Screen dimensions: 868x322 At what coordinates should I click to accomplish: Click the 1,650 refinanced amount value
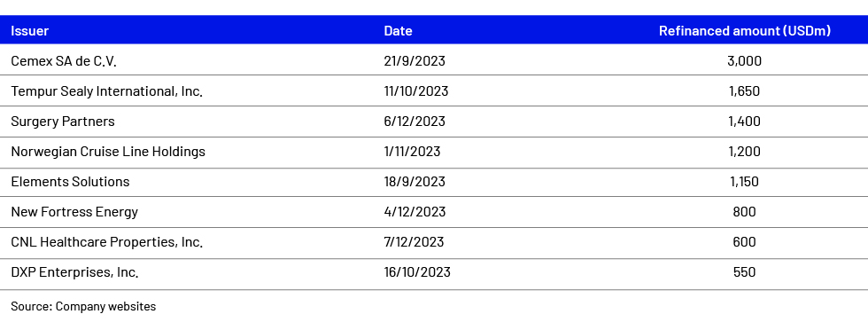click(x=745, y=90)
